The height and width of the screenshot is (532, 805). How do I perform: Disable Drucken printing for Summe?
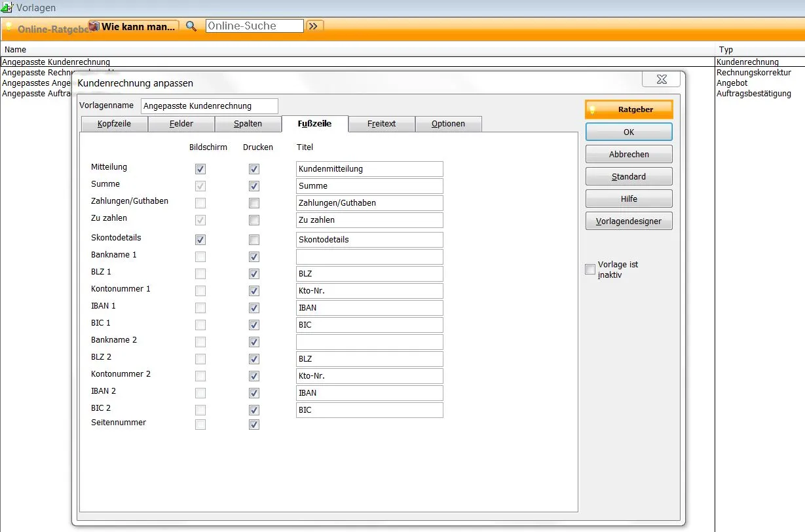[253, 186]
